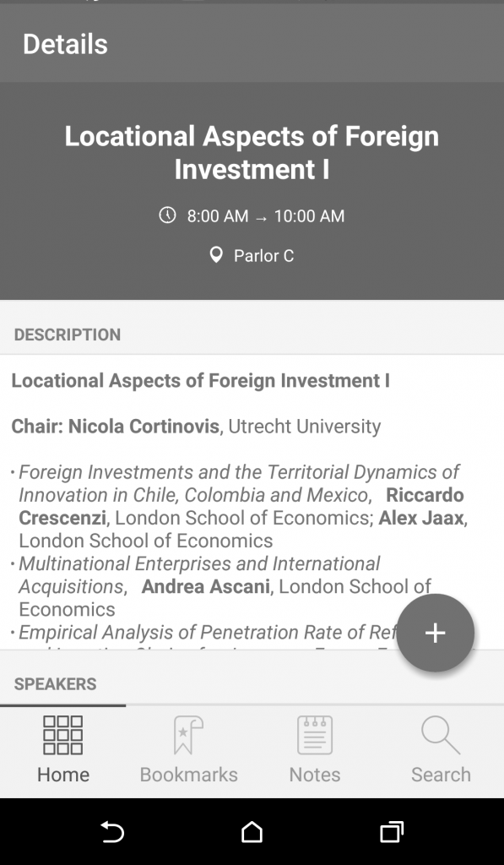
Task: Click the clock icon beside session time
Action: click(x=168, y=215)
